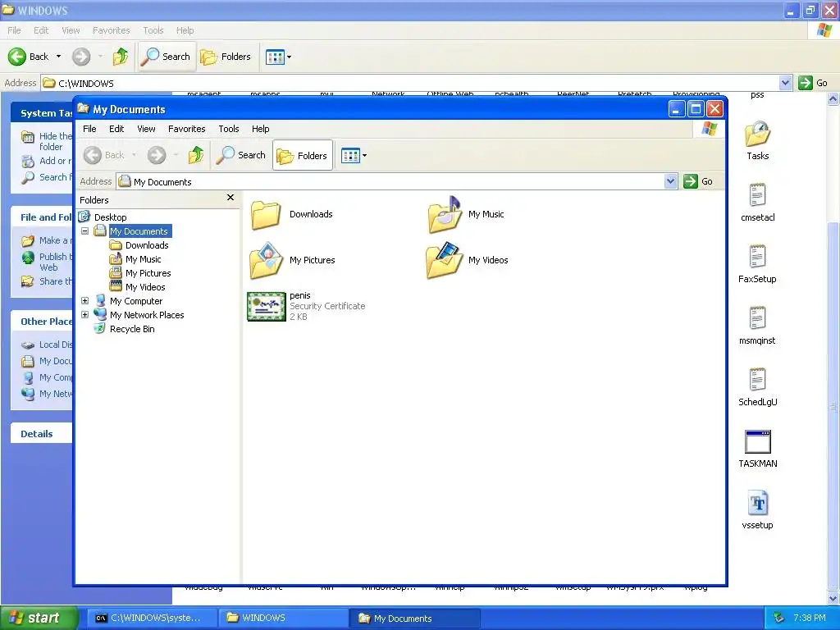Open File menu in My Documents

(x=89, y=129)
